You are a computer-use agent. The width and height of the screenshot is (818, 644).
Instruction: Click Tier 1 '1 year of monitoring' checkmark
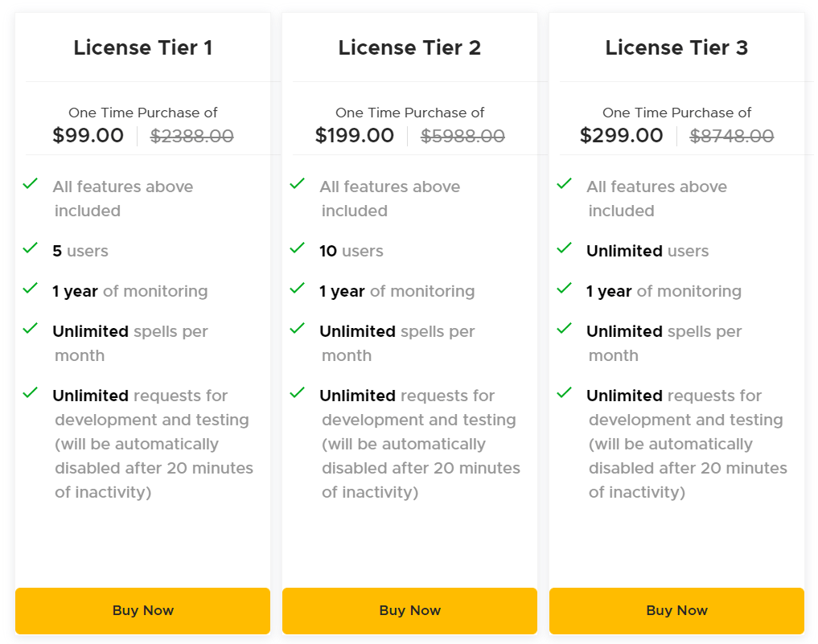pyautogui.click(x=31, y=289)
